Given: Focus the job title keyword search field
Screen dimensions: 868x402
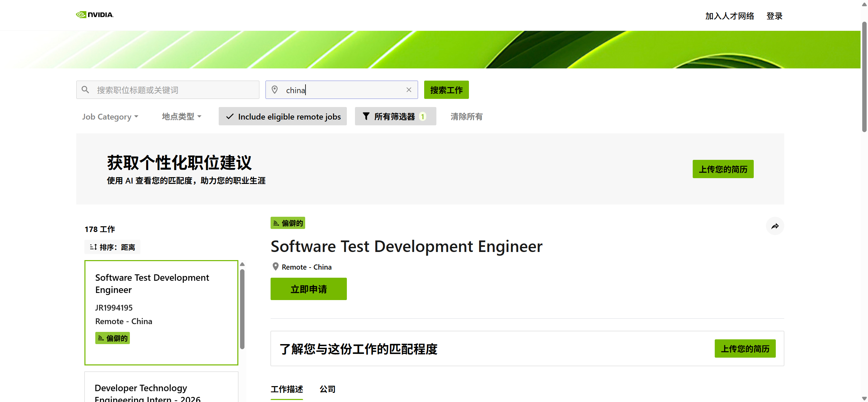Looking at the screenshot, I should point(175,90).
